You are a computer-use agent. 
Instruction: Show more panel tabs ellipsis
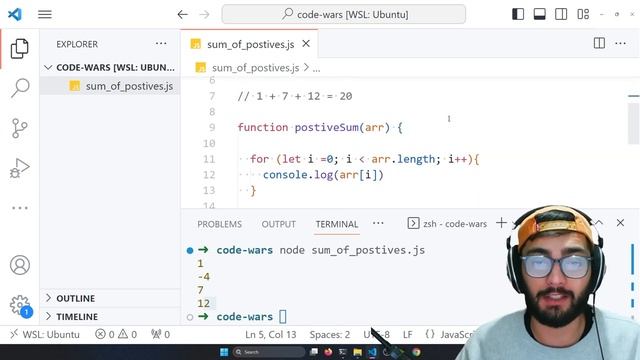[x=378, y=223]
